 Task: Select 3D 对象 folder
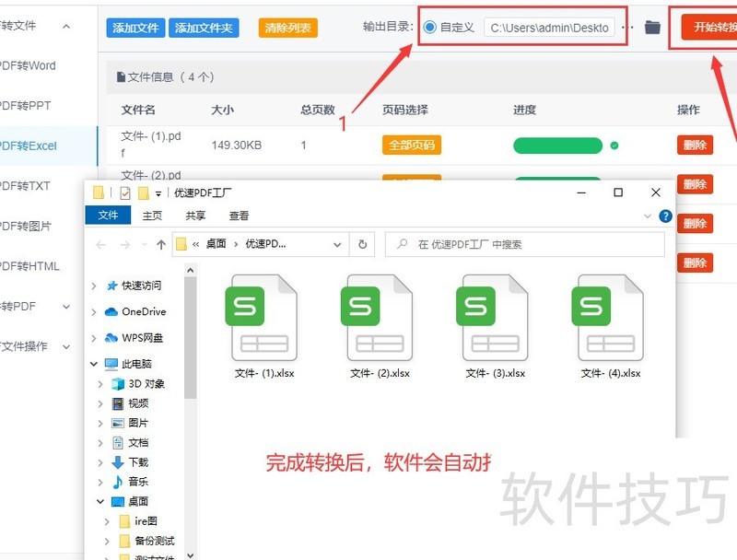(x=146, y=383)
